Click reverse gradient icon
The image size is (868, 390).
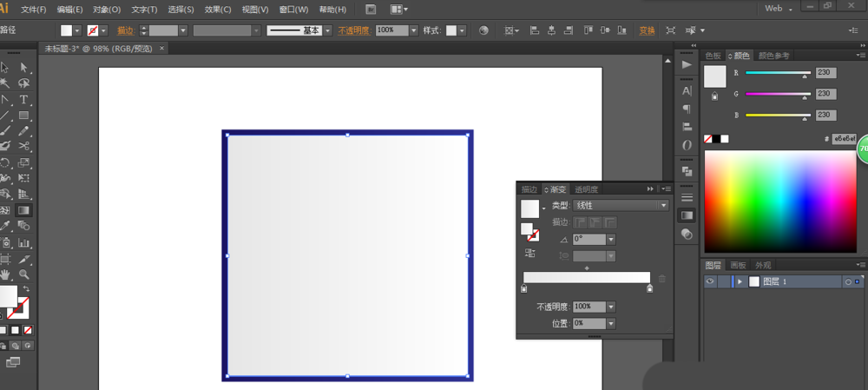529,253
